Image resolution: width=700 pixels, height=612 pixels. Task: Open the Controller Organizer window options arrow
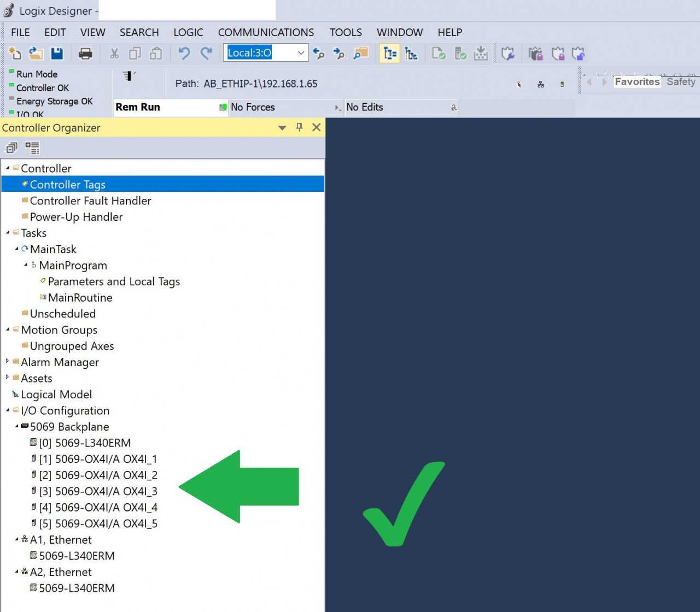coord(282,128)
